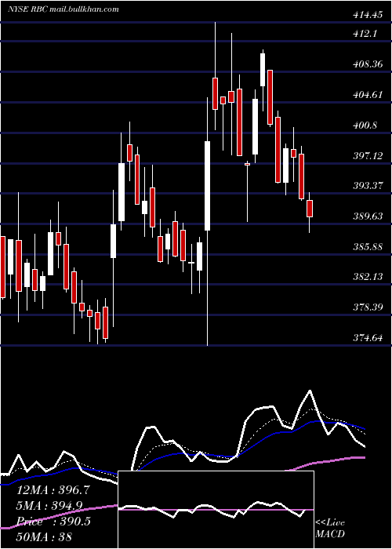Click the 382.13 price level label
This screenshot has height=549, width=392.
coord(368,277)
